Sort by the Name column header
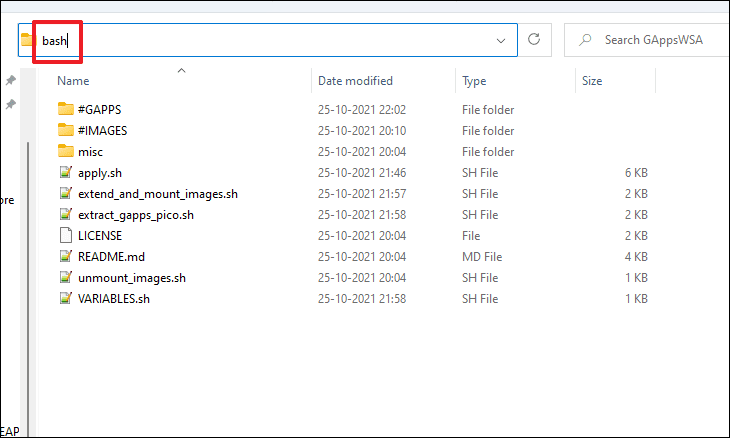This screenshot has width=730, height=438. tap(73, 81)
